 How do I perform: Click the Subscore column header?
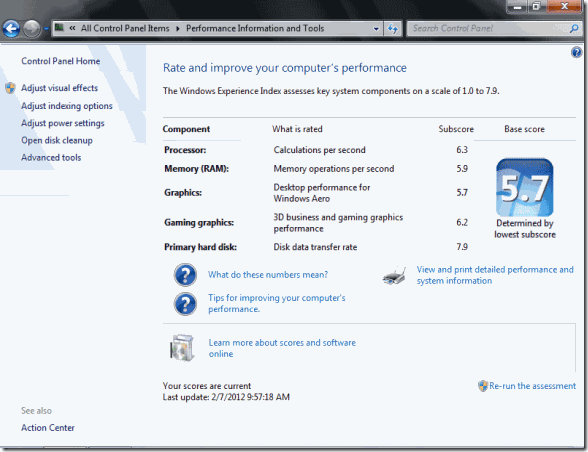[456, 129]
